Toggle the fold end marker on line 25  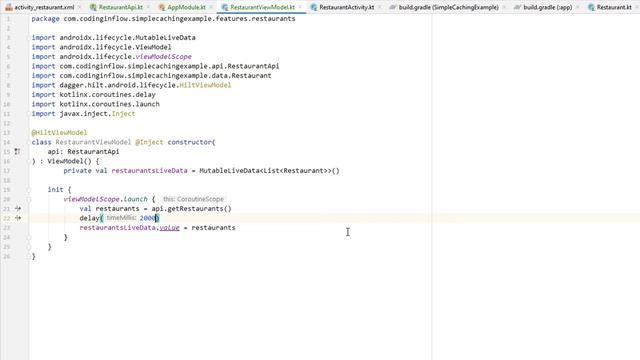click(29, 247)
